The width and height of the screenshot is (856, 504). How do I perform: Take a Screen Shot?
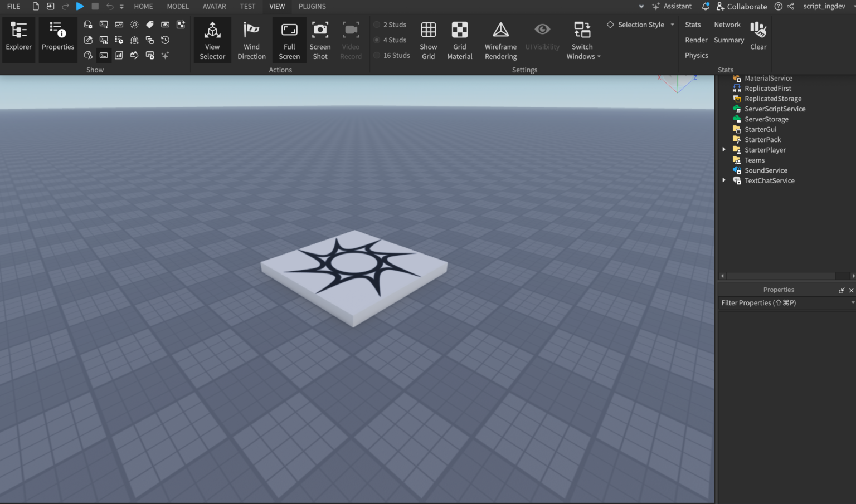(320, 39)
